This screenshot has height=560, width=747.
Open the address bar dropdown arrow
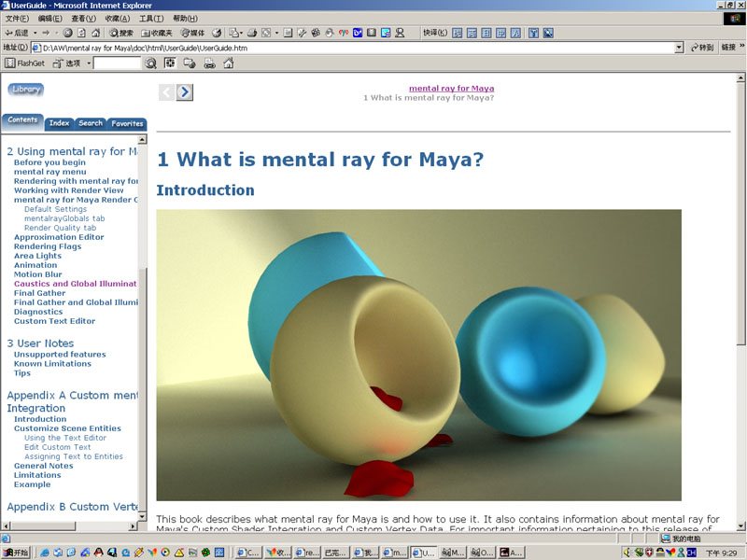click(x=680, y=48)
